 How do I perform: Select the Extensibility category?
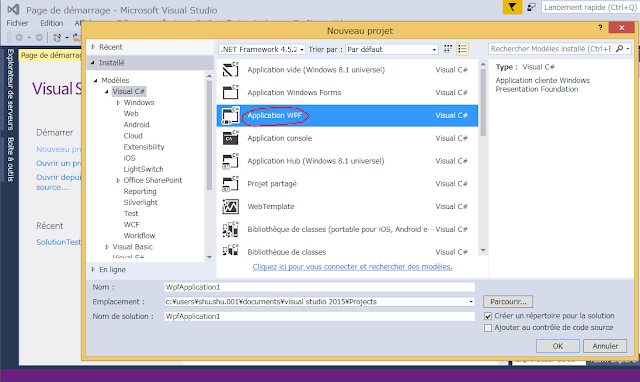pyautogui.click(x=144, y=147)
